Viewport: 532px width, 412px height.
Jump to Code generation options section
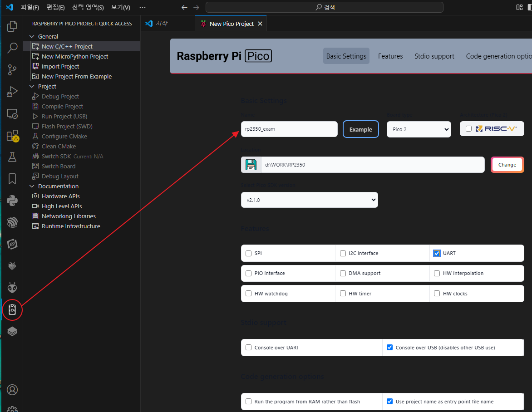pos(499,56)
